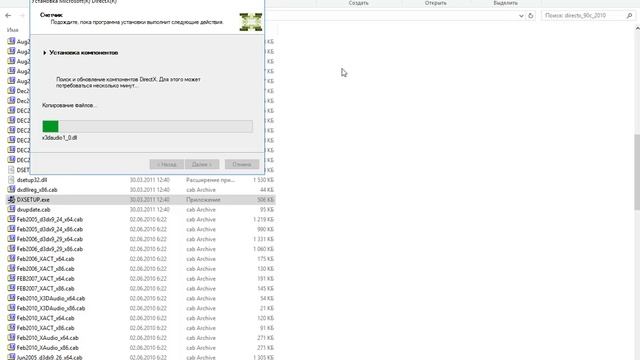The image size is (640, 360).
Task: Click the Feb2006_XACT_x64.cab file icon
Action: click(x=11, y=259)
